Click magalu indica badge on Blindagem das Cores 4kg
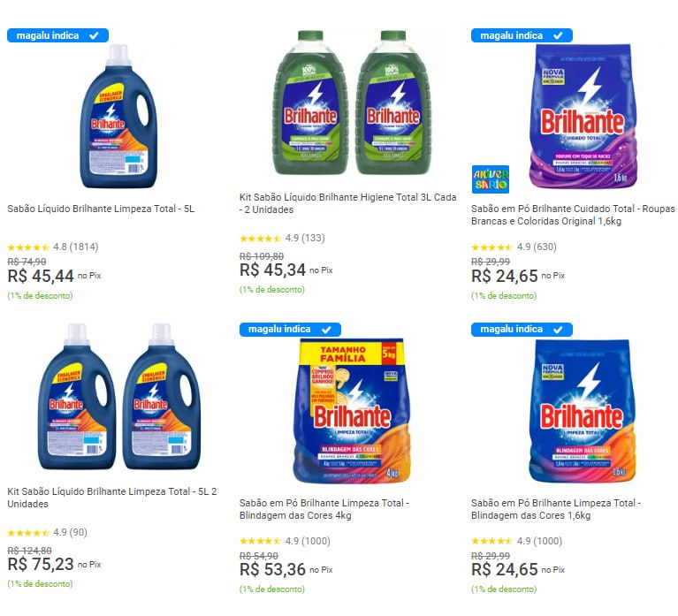The image size is (678, 616). (290, 329)
